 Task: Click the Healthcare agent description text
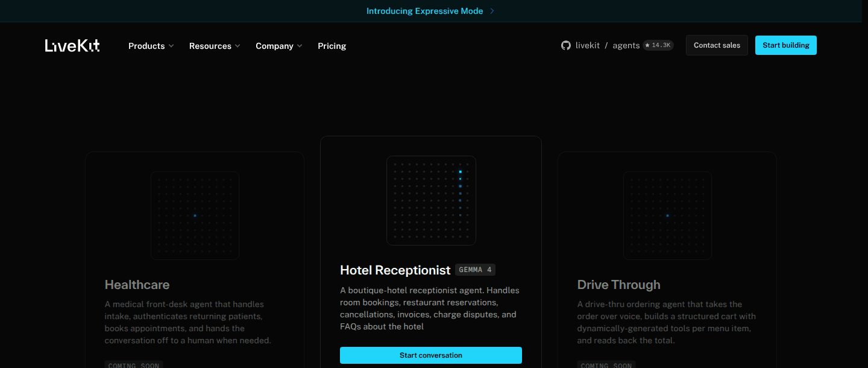[x=188, y=322]
